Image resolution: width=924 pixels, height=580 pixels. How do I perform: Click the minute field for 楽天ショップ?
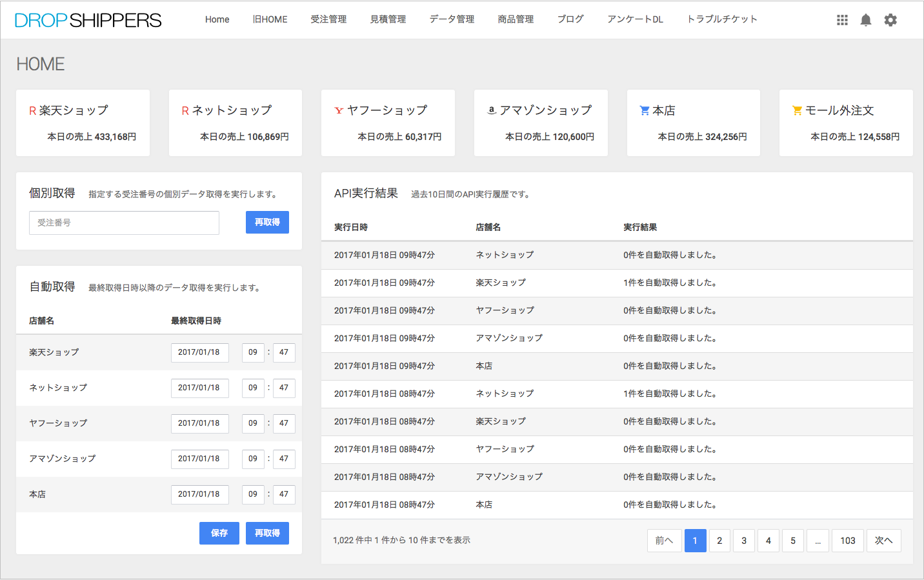click(x=284, y=353)
